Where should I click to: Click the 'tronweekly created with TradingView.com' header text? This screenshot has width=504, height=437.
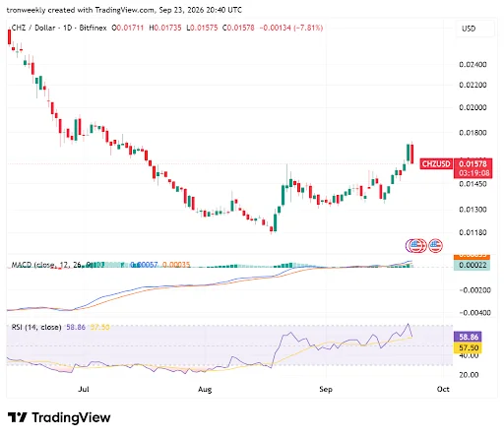(x=81, y=10)
